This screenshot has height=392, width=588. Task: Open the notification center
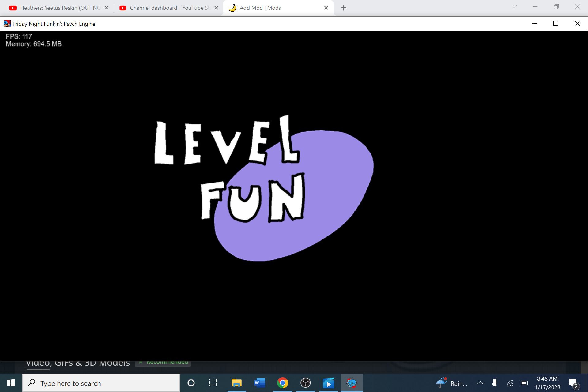click(573, 383)
